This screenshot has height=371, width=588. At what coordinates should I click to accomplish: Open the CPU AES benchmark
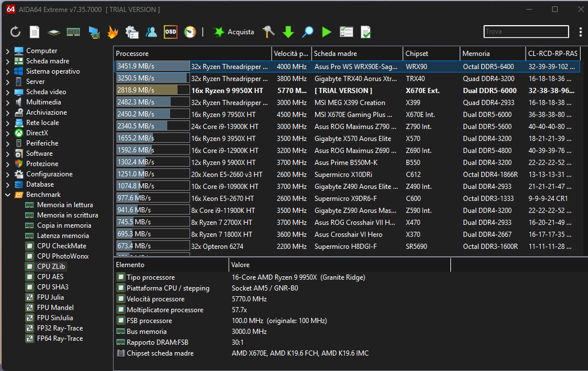click(x=50, y=277)
